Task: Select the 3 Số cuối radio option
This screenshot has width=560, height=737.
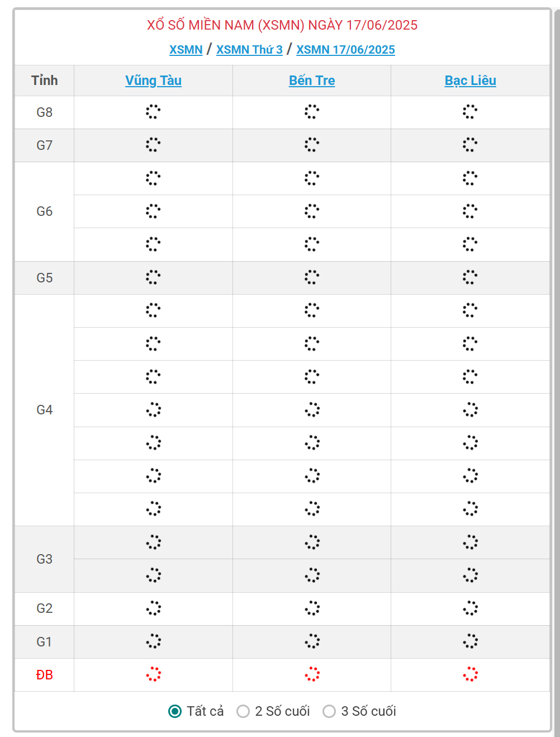Action: tap(329, 711)
